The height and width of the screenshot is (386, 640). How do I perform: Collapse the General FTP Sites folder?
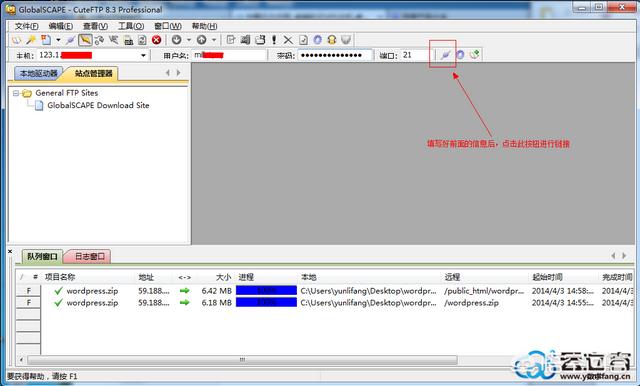16,93
